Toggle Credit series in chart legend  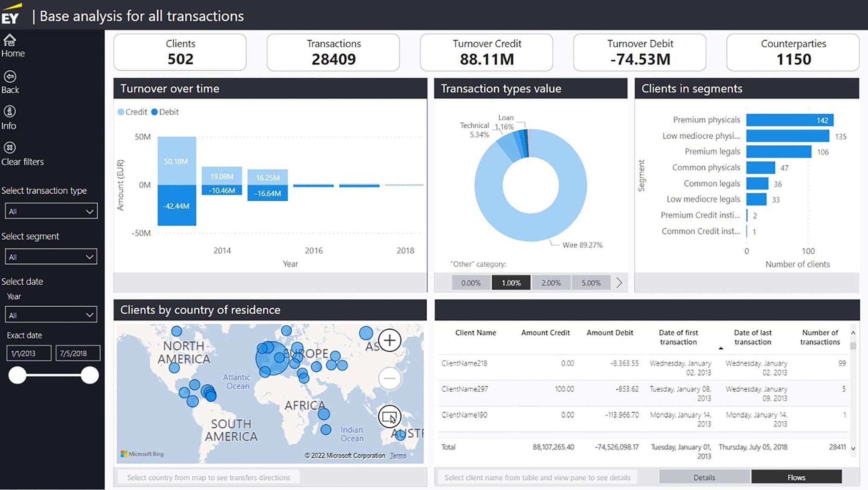[x=132, y=112]
